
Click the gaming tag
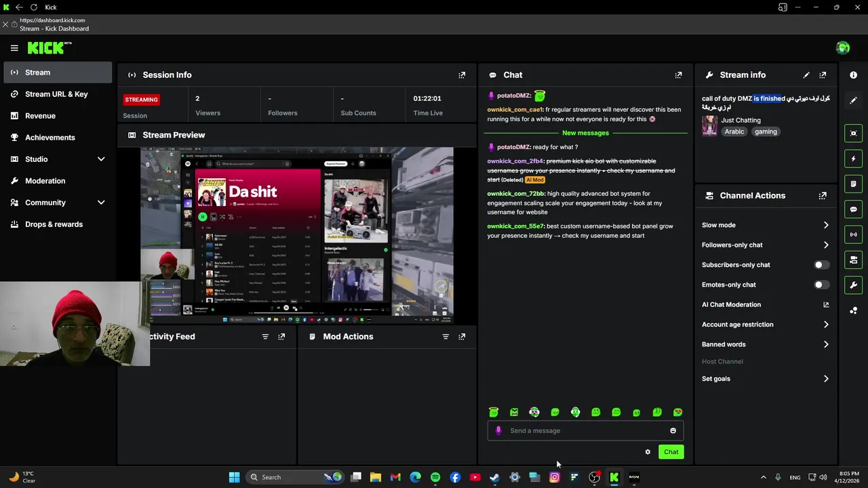766,131
